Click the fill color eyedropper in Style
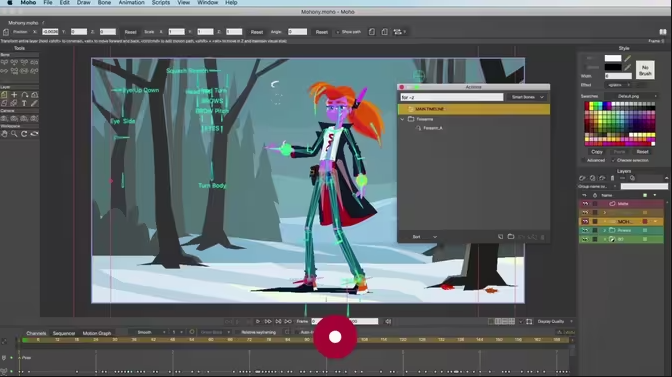This screenshot has width=672, height=377. pos(627,58)
